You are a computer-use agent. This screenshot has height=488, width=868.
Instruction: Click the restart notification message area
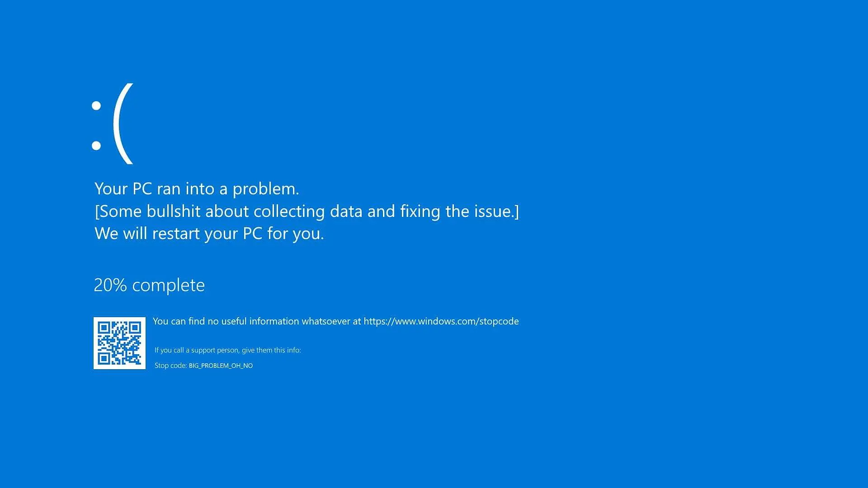[209, 233]
